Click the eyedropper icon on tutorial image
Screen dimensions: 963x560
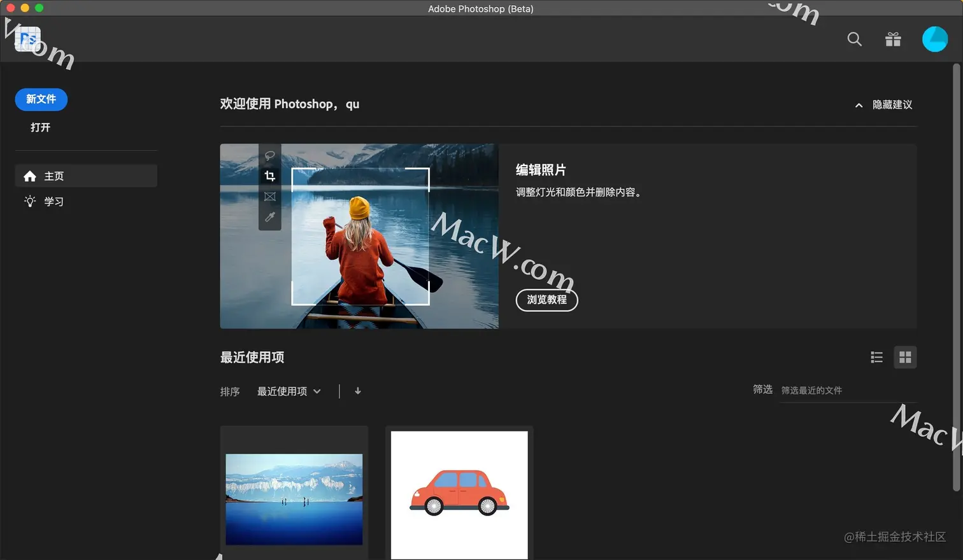pyautogui.click(x=270, y=217)
